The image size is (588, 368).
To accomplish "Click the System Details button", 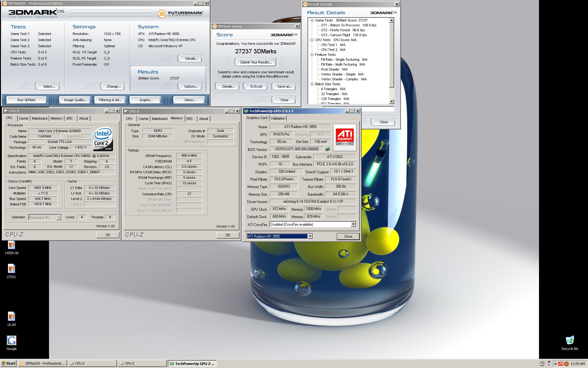I will [x=191, y=59].
